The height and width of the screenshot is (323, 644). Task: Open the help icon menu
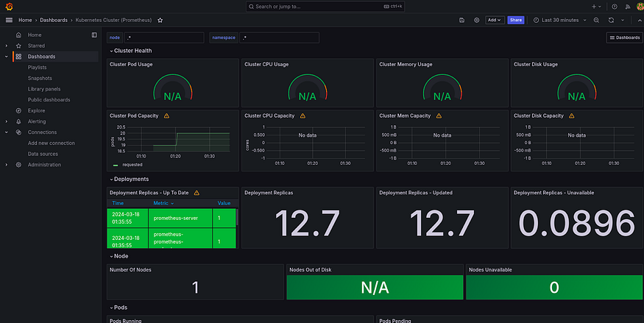tap(615, 7)
